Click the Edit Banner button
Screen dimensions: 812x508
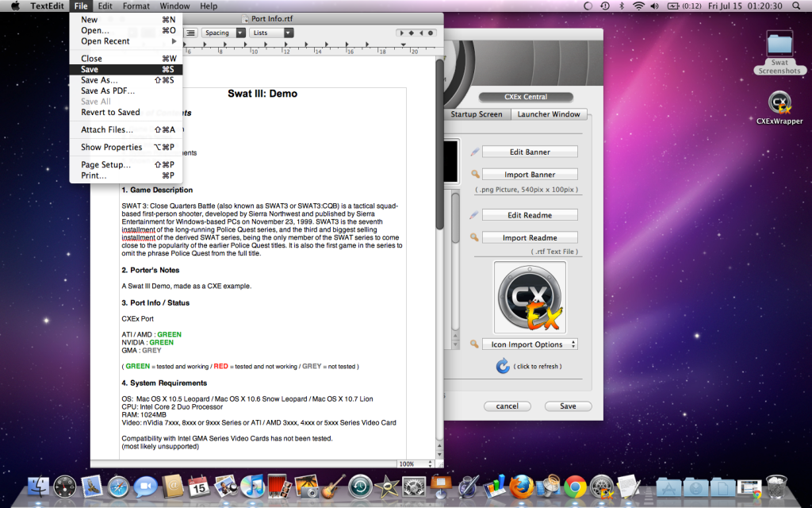pyautogui.click(x=530, y=152)
